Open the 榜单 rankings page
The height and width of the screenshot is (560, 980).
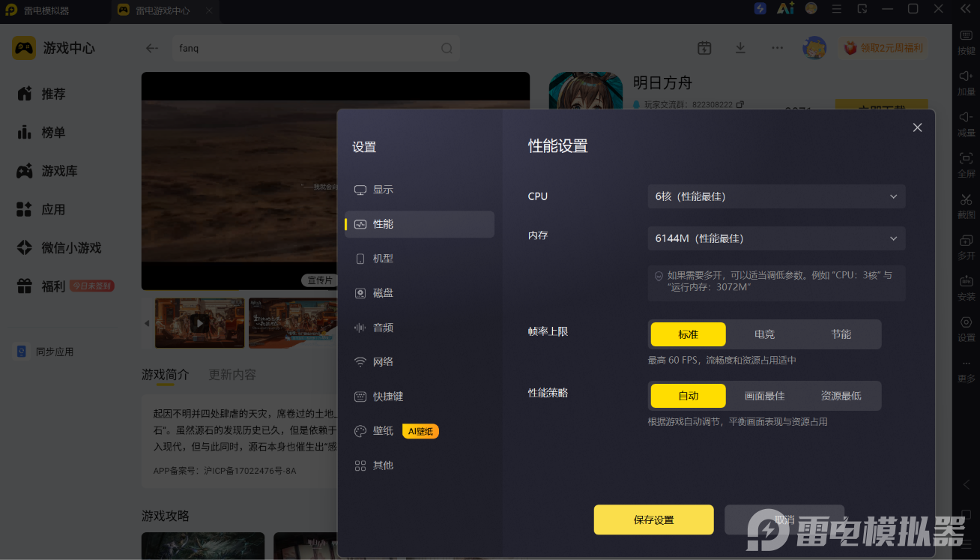coord(41,133)
